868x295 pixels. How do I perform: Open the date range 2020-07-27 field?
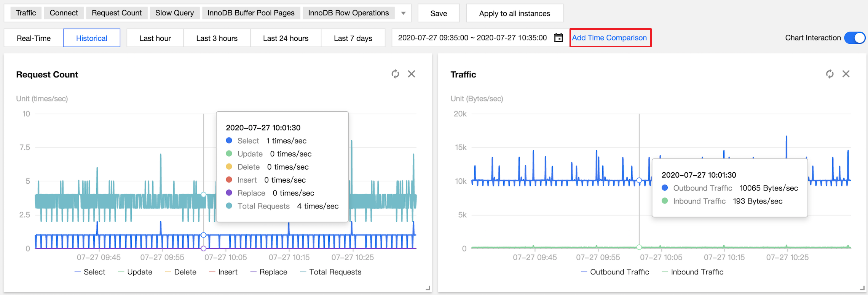[x=472, y=38]
